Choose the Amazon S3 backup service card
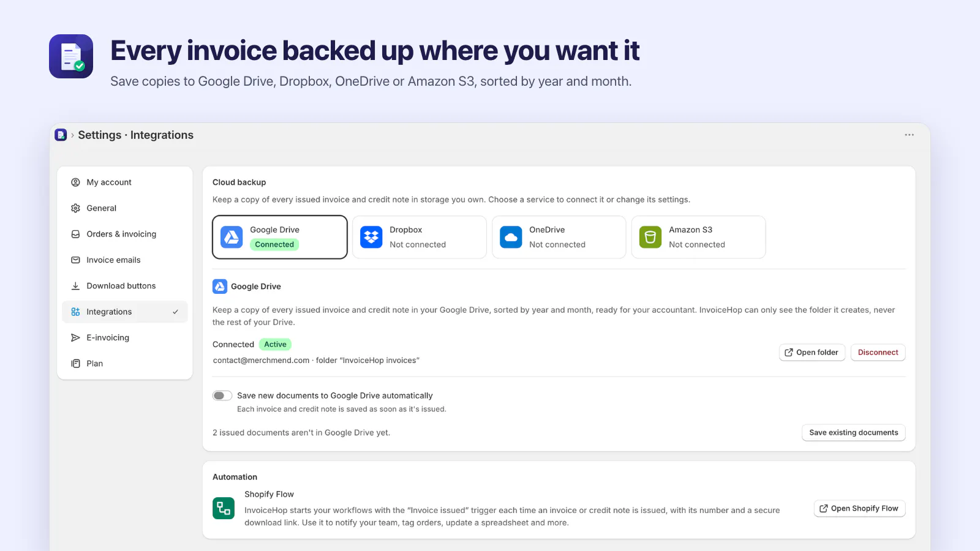The image size is (980, 551). [x=699, y=237]
